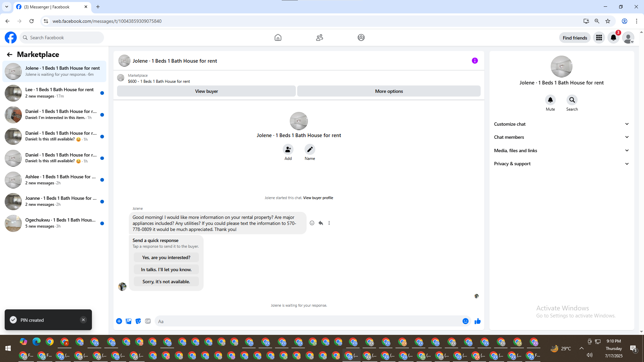The width and height of the screenshot is (644, 362).
Task: Send quick response 'In talks. I'll let you know.'
Action: click(x=166, y=269)
